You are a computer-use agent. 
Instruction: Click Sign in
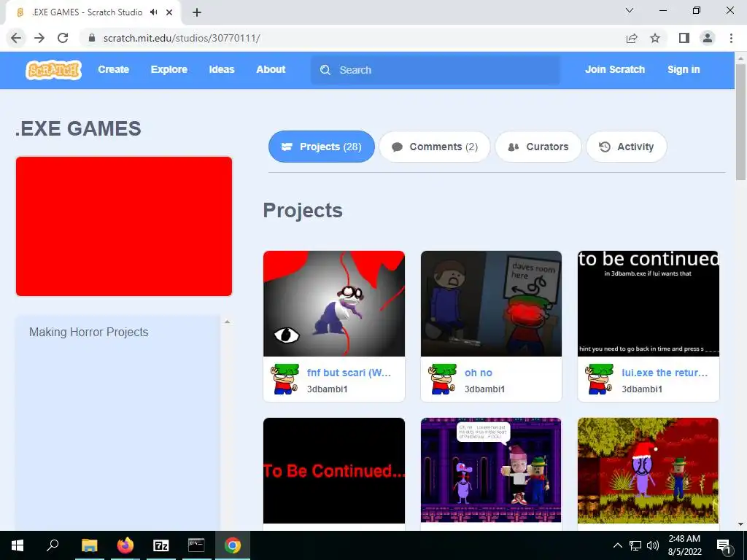683,69
